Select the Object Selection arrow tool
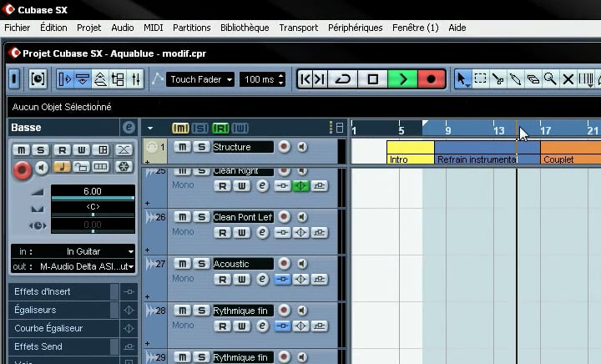Screen dimensions: 601x364 coord(463,79)
